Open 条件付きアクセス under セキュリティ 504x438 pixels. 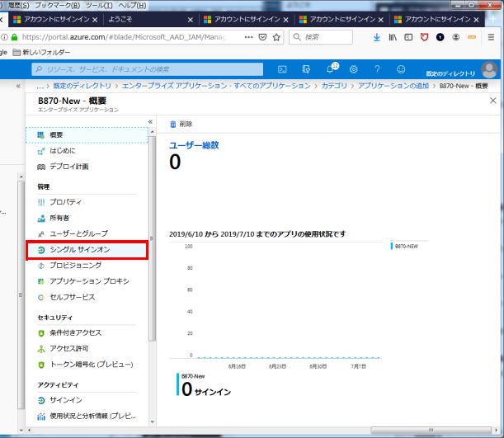point(87,333)
